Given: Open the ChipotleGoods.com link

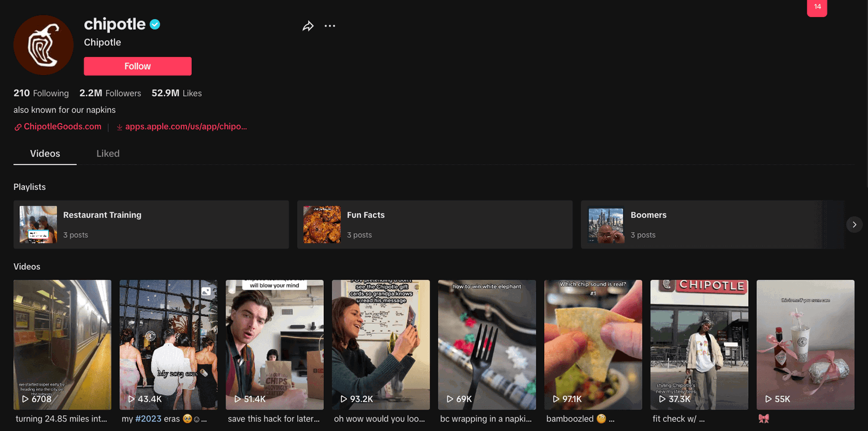Looking at the screenshot, I should tap(62, 127).
